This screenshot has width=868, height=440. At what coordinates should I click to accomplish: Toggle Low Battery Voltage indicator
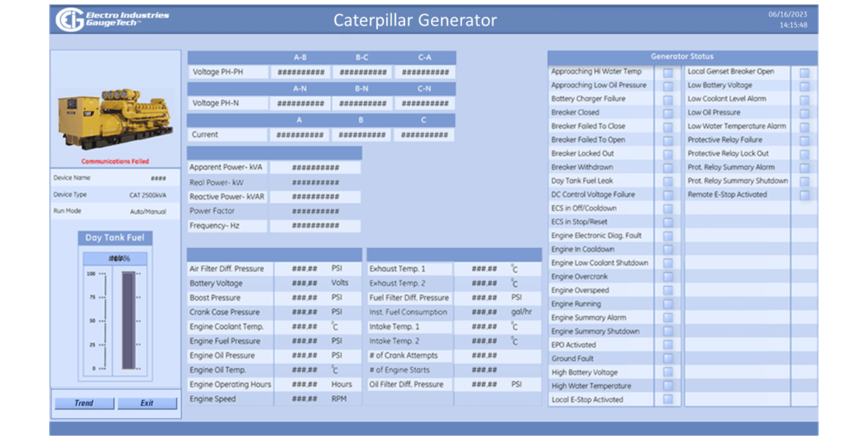coord(804,85)
